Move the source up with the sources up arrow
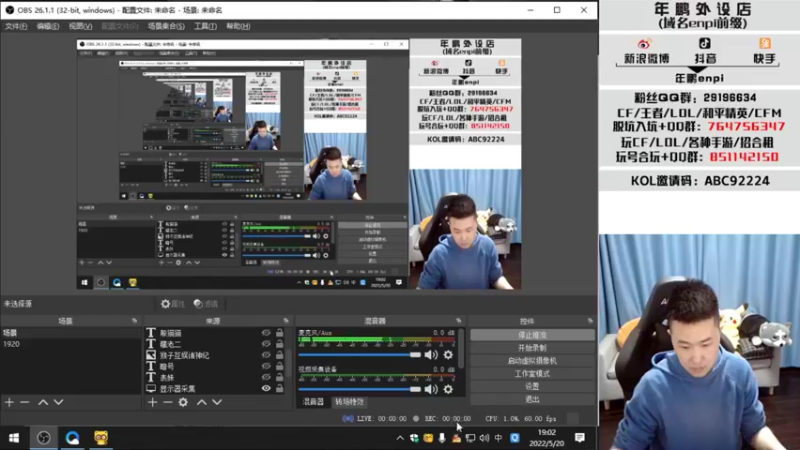The image size is (800, 450). pyautogui.click(x=202, y=402)
